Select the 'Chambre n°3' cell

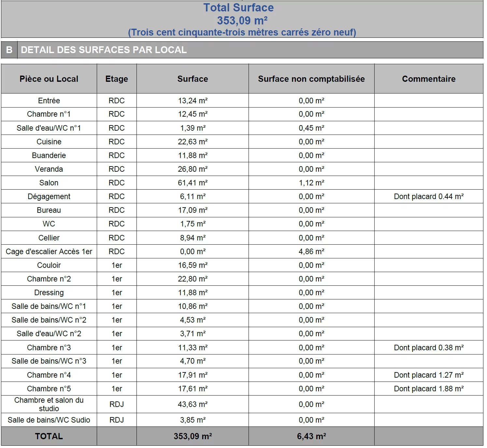pyautogui.click(x=49, y=348)
